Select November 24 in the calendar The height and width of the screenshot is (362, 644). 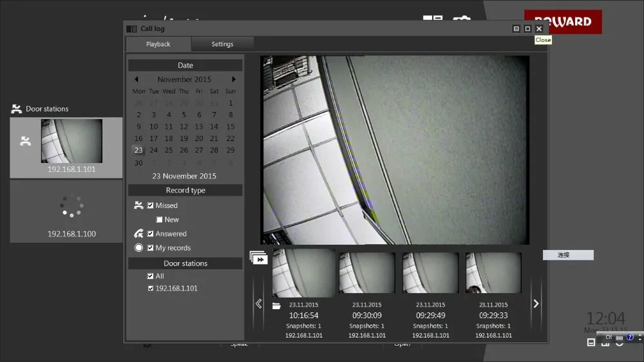[154, 150]
